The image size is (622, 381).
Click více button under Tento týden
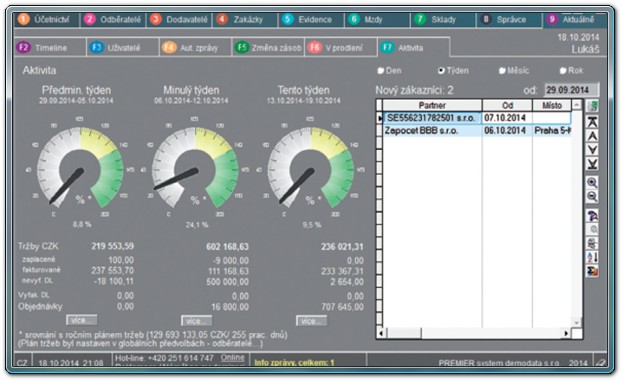pos(311,320)
